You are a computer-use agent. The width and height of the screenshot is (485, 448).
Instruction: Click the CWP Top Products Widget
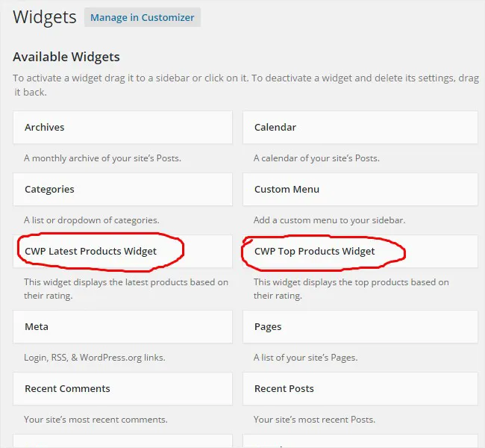click(315, 252)
